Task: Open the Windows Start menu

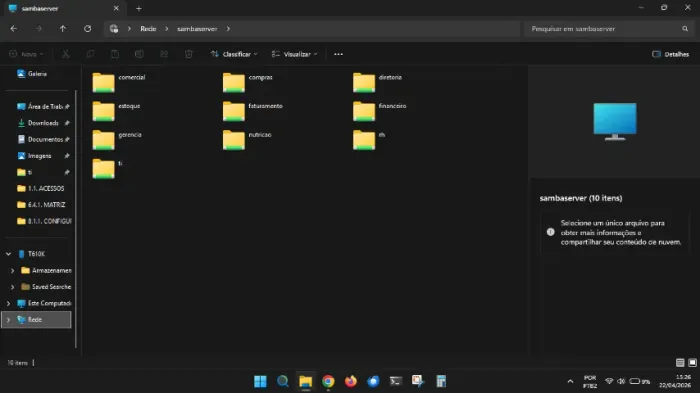Action: pyautogui.click(x=260, y=381)
